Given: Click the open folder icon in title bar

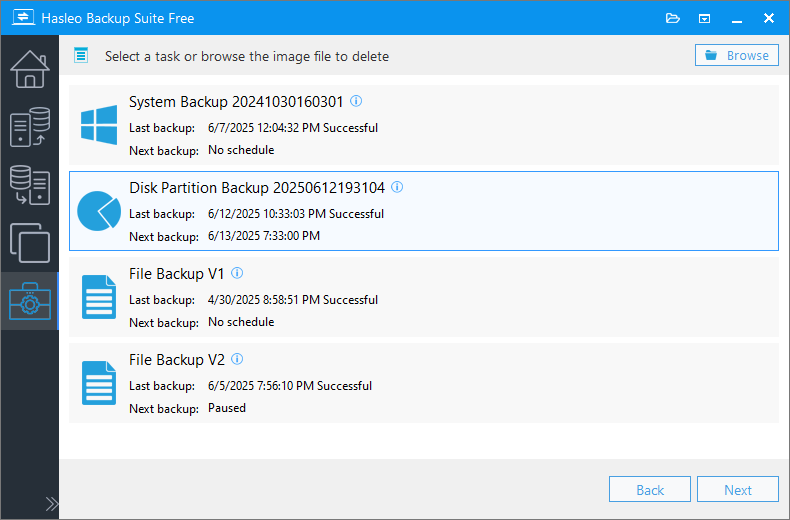Looking at the screenshot, I should 673,19.
